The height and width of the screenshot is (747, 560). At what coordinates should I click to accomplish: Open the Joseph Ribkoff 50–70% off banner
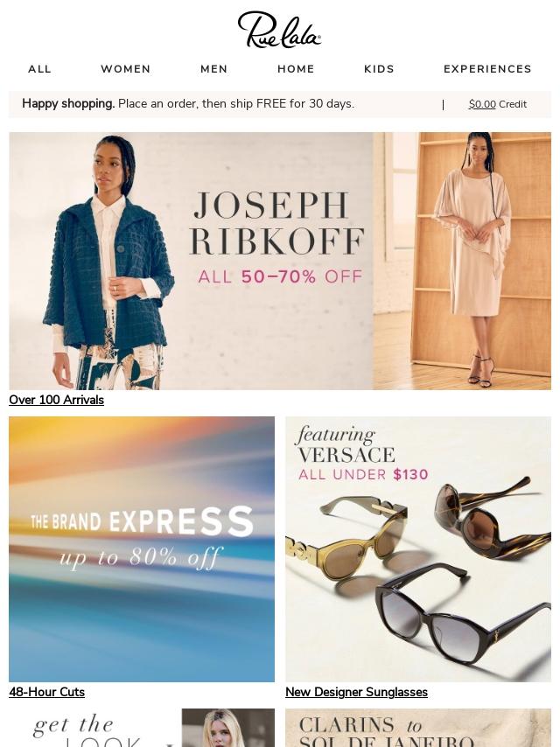click(x=280, y=261)
